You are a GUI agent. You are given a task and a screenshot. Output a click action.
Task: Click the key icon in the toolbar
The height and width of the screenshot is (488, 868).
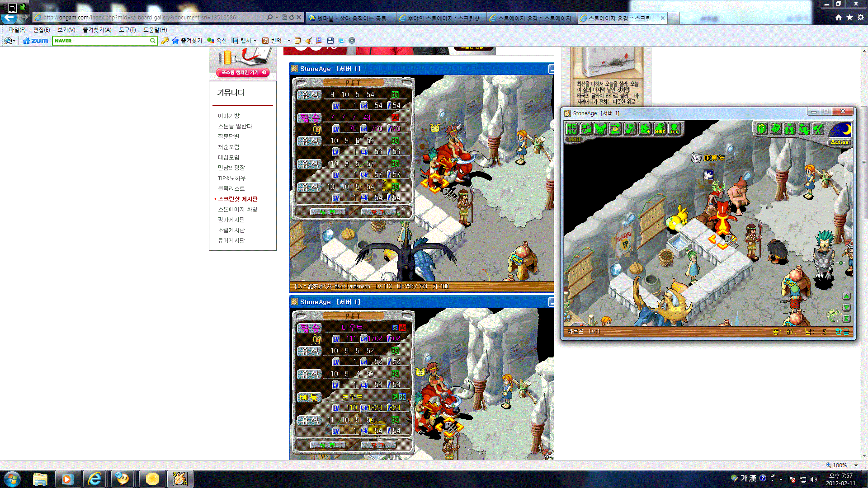click(165, 41)
